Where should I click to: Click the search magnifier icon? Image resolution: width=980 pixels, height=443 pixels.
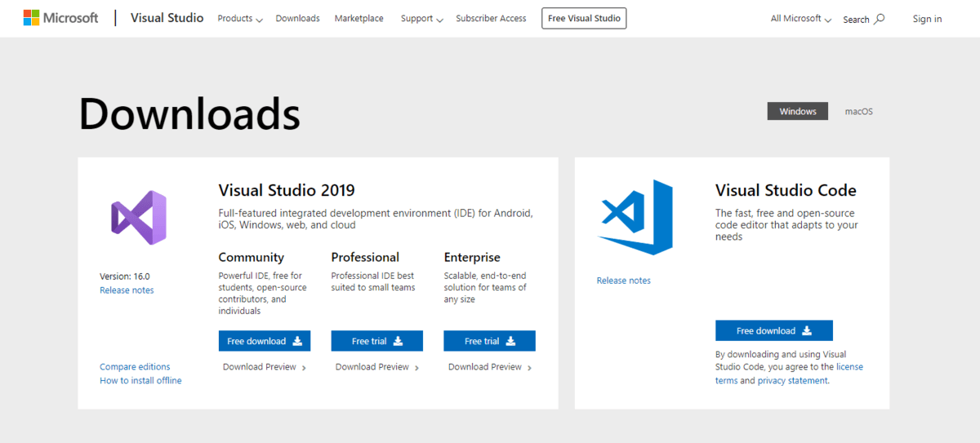pos(880,19)
